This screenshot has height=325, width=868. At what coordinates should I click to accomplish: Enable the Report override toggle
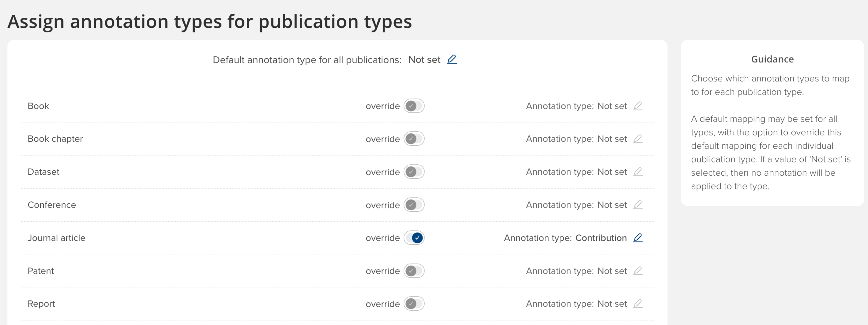414,304
